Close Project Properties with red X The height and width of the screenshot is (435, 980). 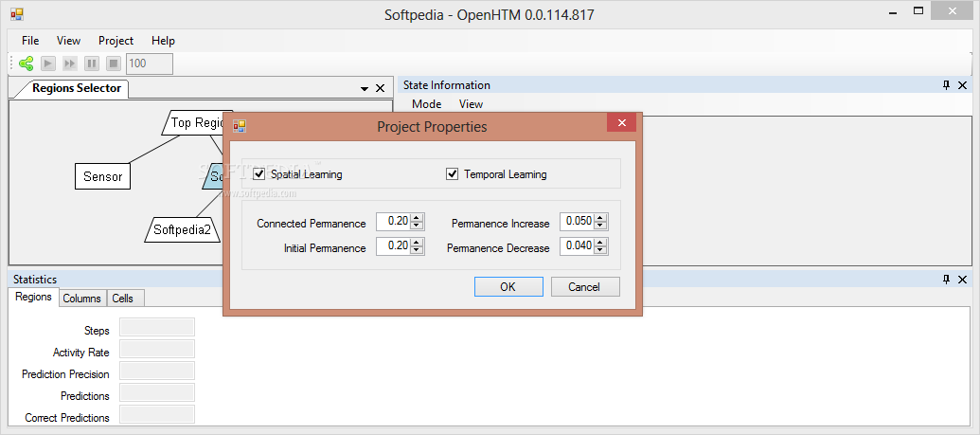pos(621,122)
